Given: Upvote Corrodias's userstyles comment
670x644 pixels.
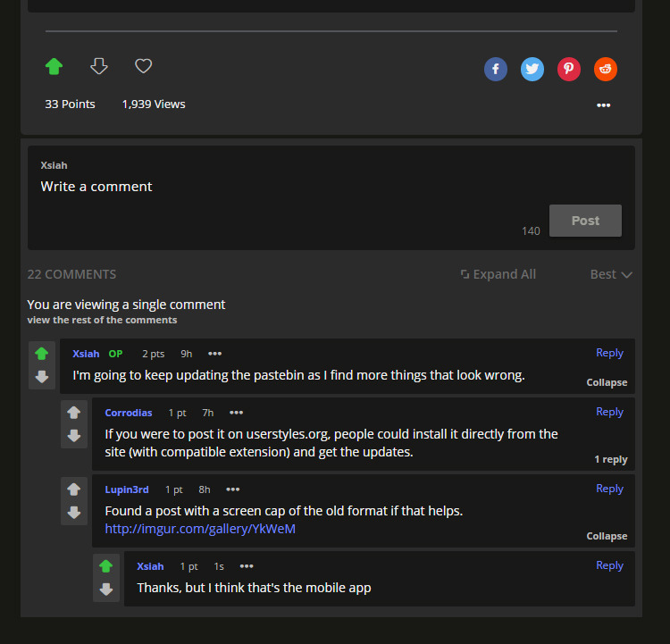Looking at the screenshot, I should pos(73,413).
